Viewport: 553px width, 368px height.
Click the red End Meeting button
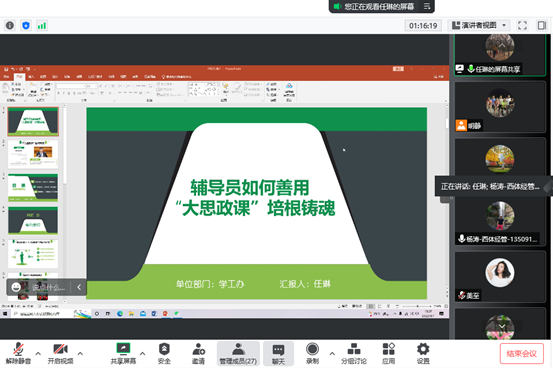(x=522, y=353)
